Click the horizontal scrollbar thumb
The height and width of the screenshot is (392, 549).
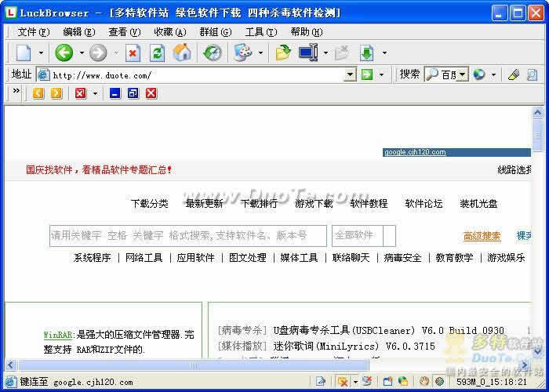193,365
